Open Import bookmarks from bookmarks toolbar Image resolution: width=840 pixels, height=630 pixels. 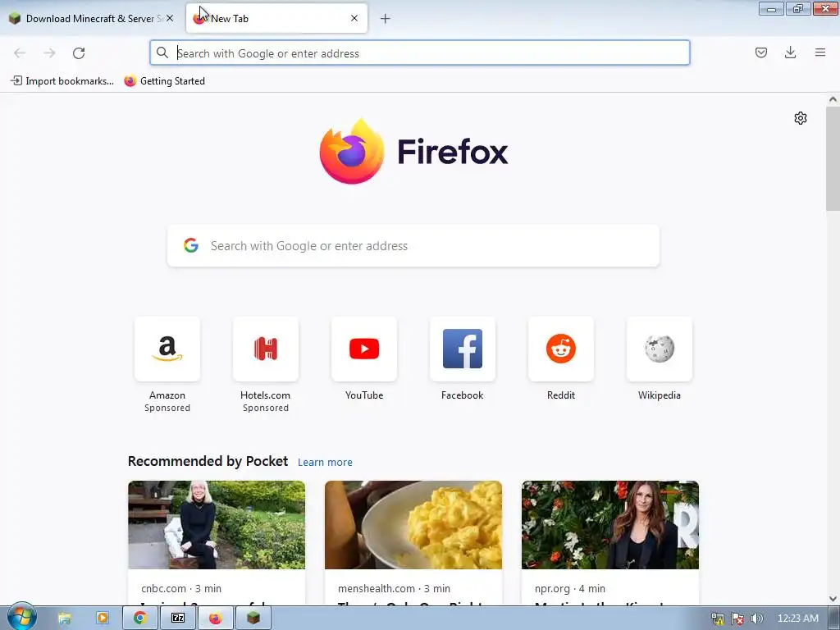tap(62, 81)
